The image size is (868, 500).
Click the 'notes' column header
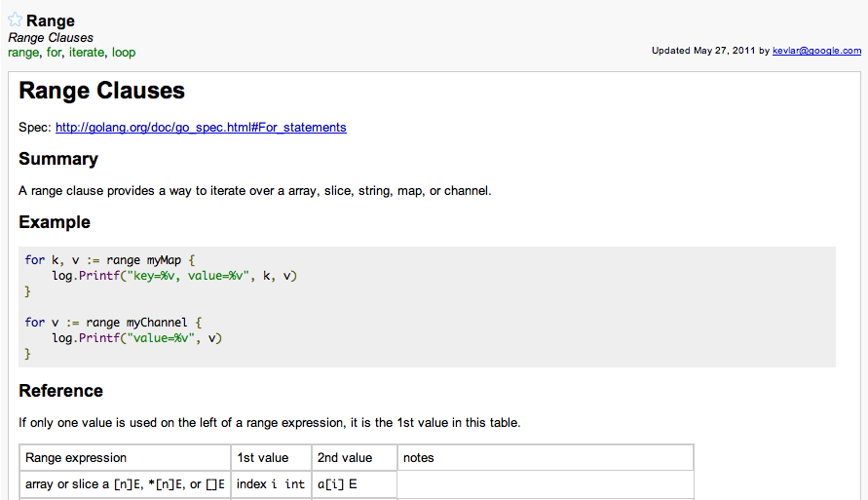419,457
